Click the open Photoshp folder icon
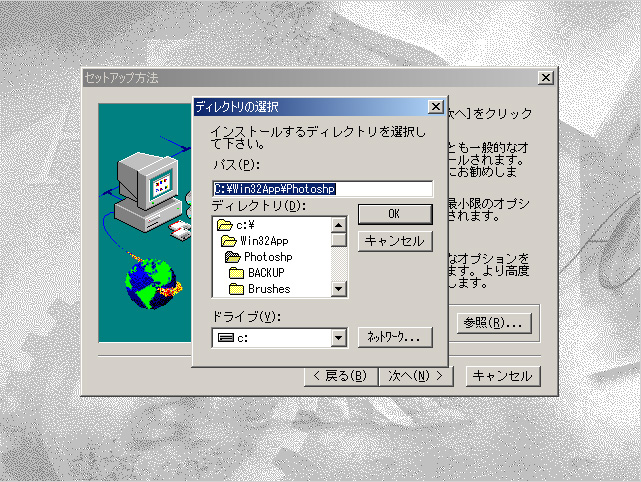The image size is (641, 482). coord(233,257)
